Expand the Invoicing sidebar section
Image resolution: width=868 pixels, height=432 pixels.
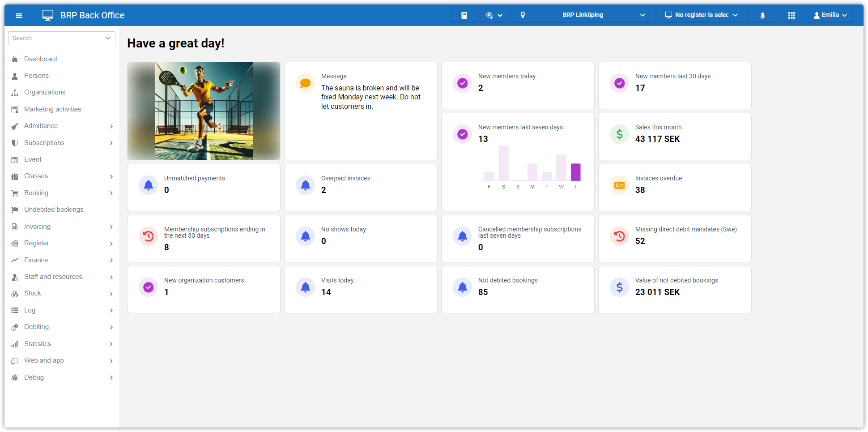62,227
